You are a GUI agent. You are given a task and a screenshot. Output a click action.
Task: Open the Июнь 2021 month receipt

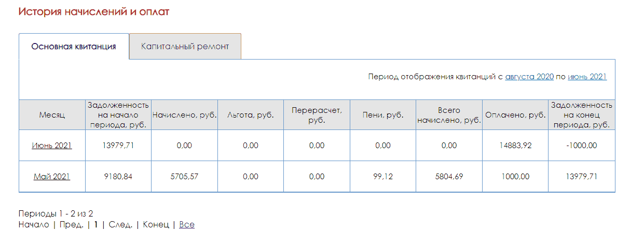(x=52, y=146)
